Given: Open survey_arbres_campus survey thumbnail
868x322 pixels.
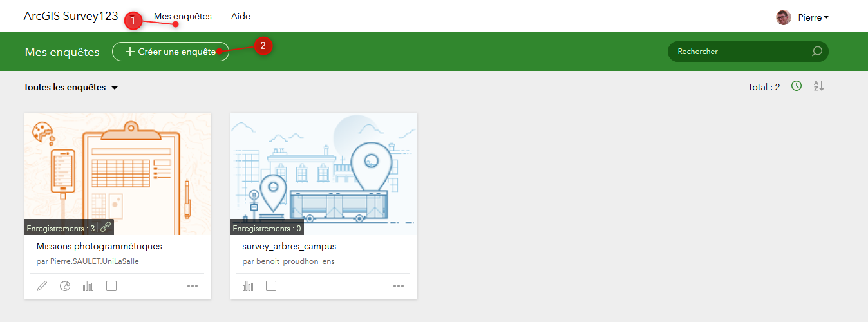Looking at the screenshot, I should [323, 174].
